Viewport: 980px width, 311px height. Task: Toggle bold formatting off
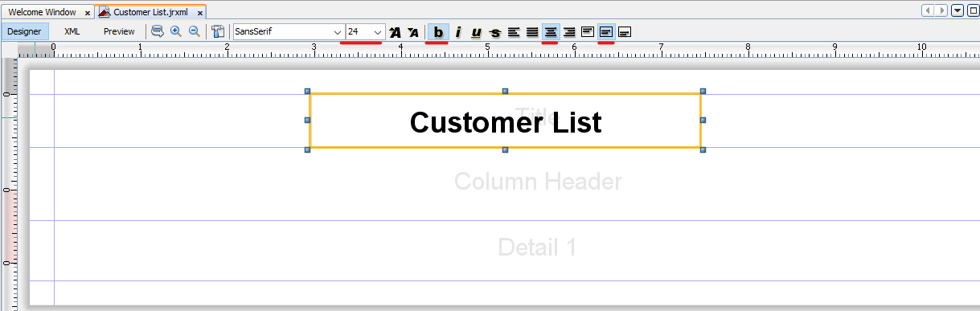(438, 32)
